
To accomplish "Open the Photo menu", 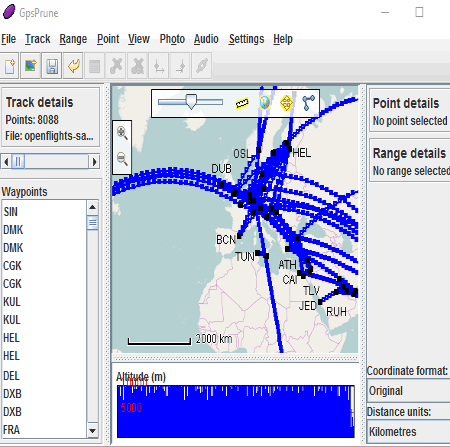I will coord(172,39).
